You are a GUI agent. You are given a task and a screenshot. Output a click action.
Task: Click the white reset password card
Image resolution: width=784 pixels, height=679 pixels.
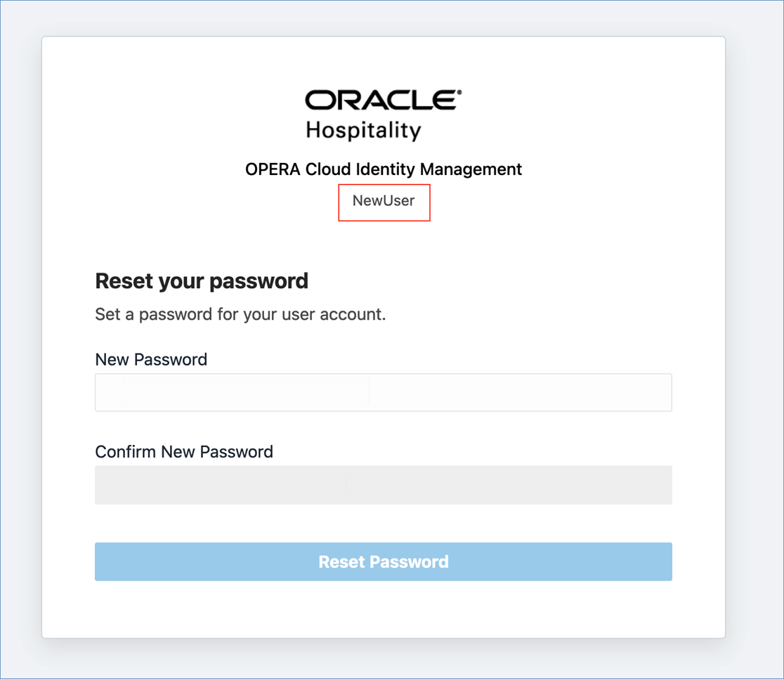coord(384,612)
